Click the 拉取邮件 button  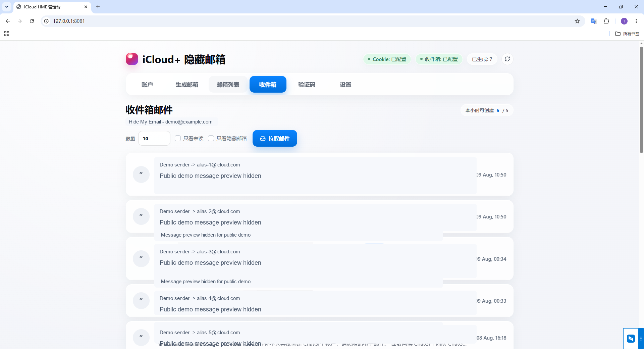coord(275,138)
